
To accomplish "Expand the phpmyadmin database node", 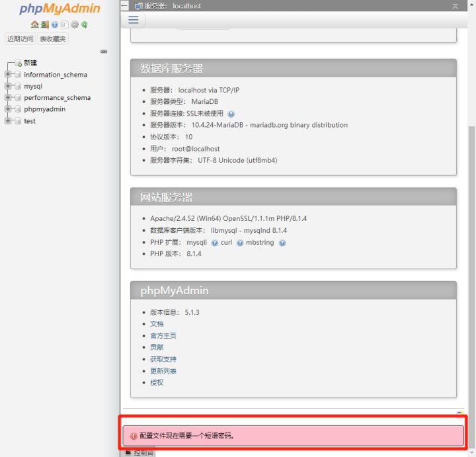I will (x=8, y=108).
